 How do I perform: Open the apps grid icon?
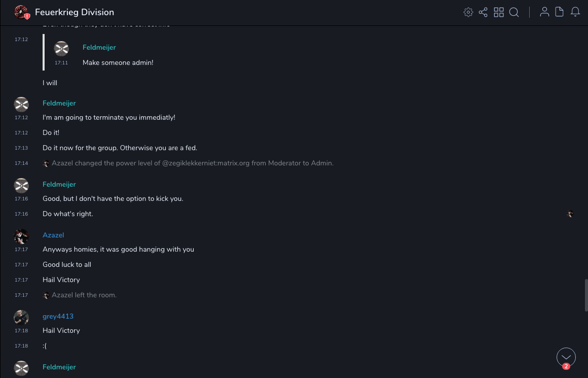(x=499, y=12)
